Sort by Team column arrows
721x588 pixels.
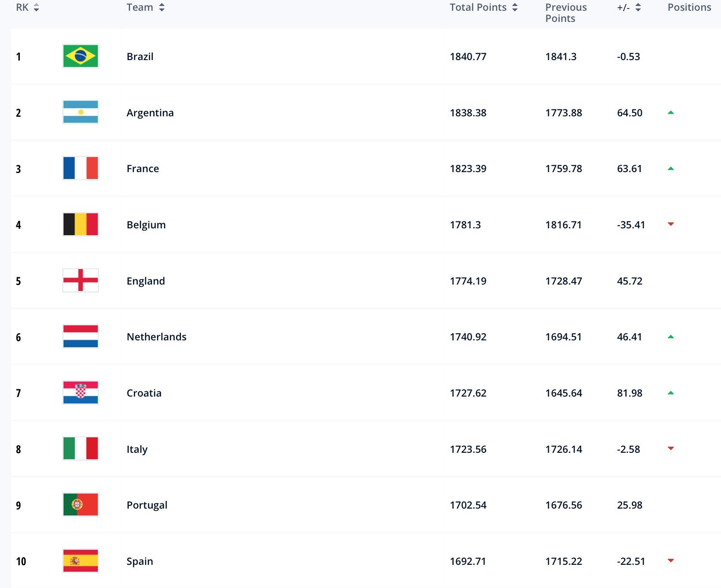[x=162, y=8]
